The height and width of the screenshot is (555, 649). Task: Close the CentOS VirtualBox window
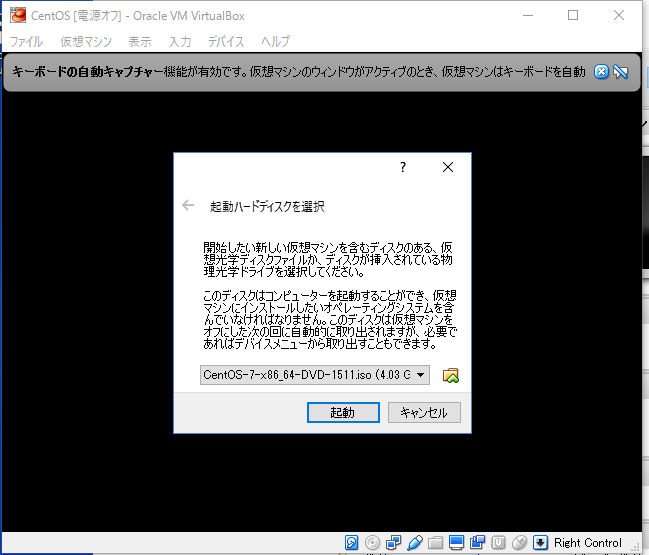[x=619, y=15]
